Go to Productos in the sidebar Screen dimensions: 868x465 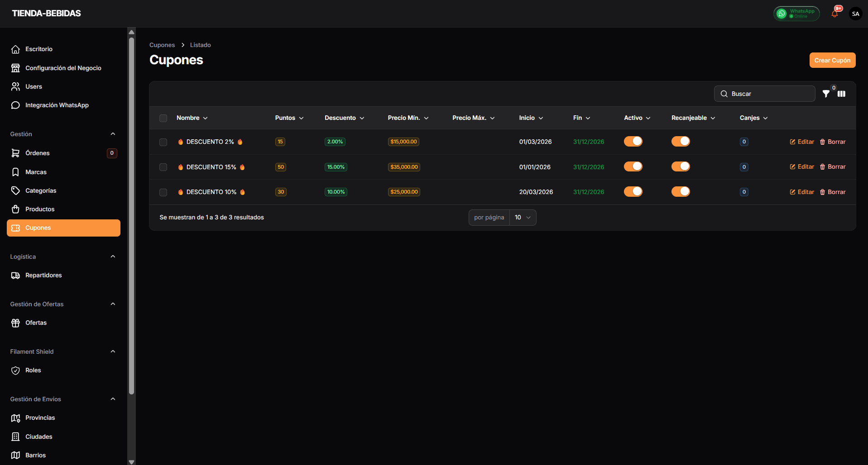coord(40,209)
